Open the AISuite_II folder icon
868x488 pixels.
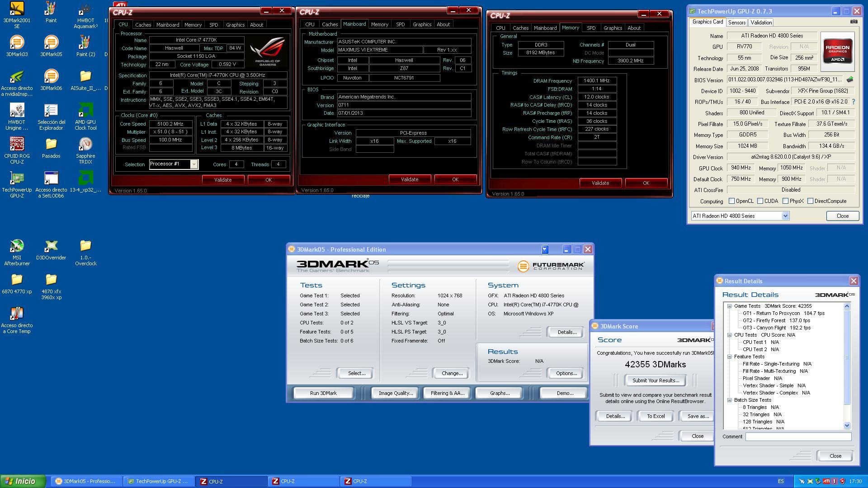click(x=85, y=80)
